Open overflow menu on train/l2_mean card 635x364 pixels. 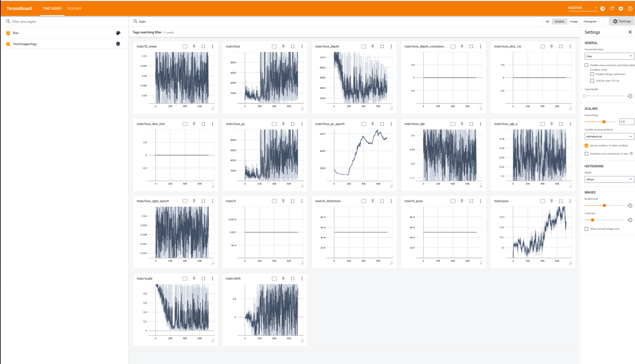click(213, 46)
